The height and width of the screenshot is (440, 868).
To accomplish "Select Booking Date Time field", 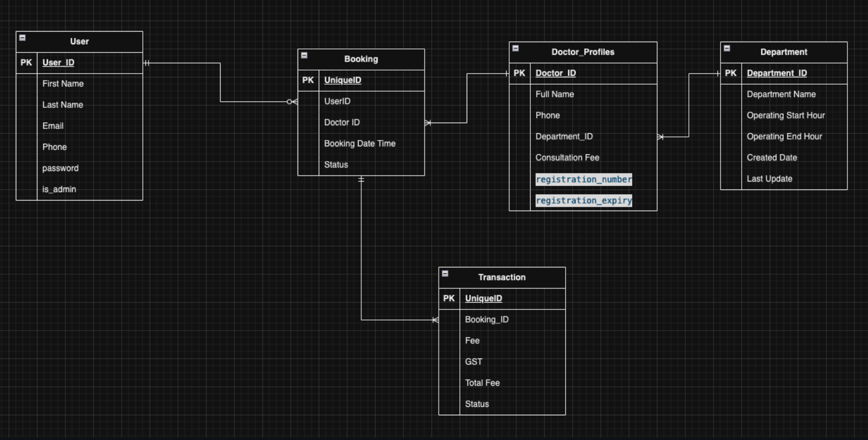I will (x=360, y=144).
